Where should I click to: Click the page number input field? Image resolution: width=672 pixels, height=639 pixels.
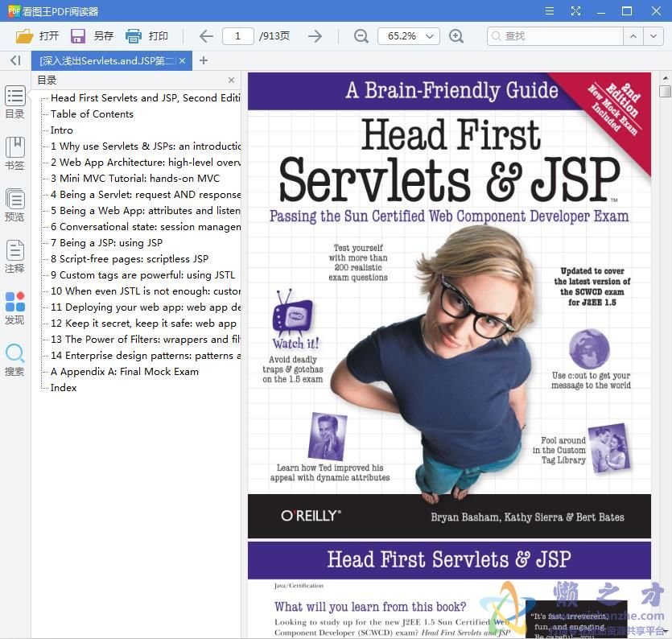click(x=238, y=36)
